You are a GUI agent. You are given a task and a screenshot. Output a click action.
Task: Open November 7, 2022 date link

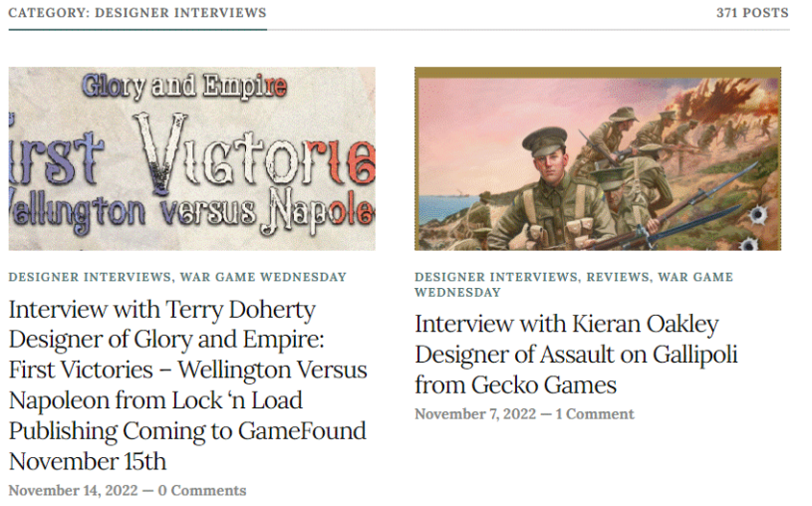475,413
